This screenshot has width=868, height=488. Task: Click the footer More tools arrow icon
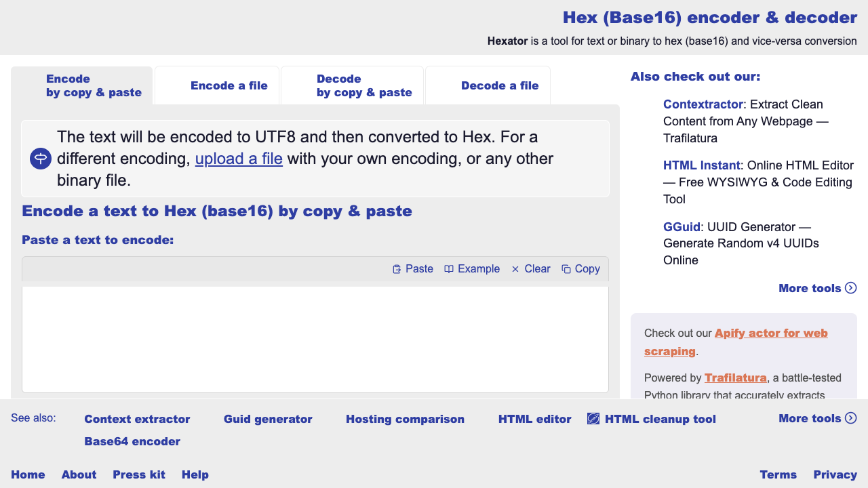pyautogui.click(x=851, y=418)
